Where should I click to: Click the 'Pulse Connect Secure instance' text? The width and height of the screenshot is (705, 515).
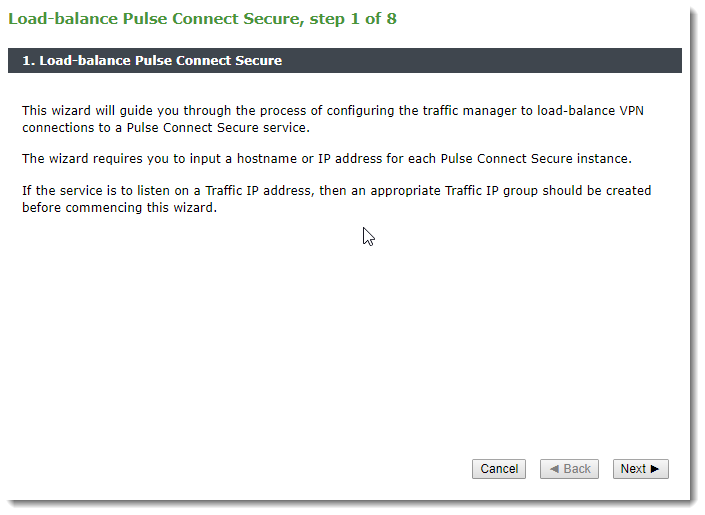[536, 159]
